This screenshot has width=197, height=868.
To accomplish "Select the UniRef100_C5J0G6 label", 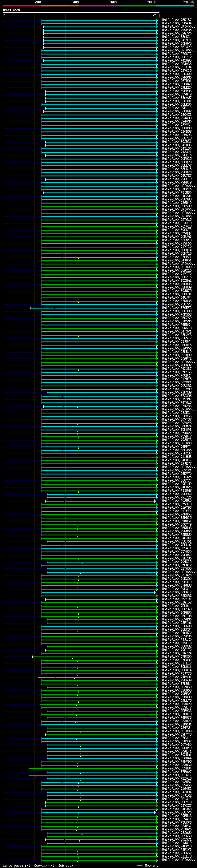I will [176, 64].
